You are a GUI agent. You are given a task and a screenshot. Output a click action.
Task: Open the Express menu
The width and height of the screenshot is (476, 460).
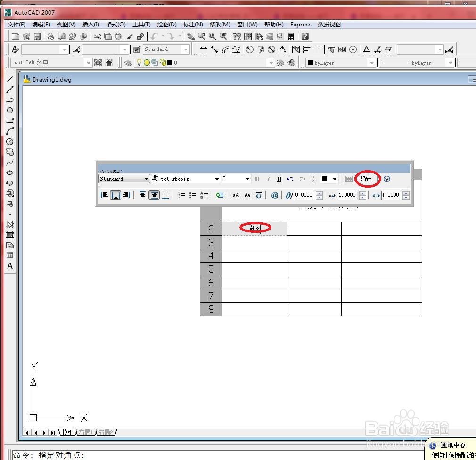[x=301, y=25]
